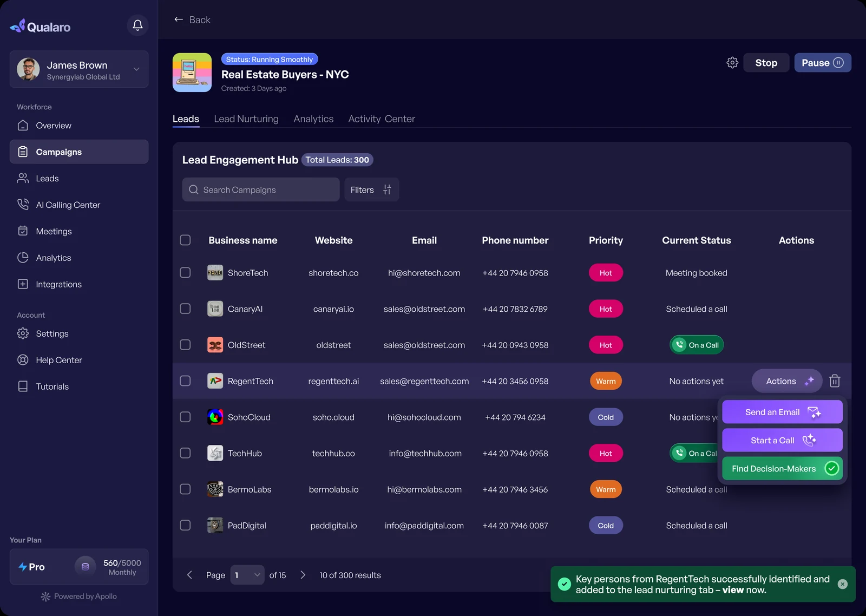Click the back arrow icon
The image size is (866, 616).
coord(179,19)
